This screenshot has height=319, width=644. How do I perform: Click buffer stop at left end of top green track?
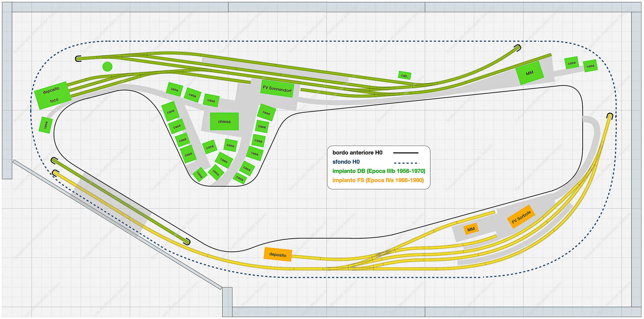click(78, 59)
